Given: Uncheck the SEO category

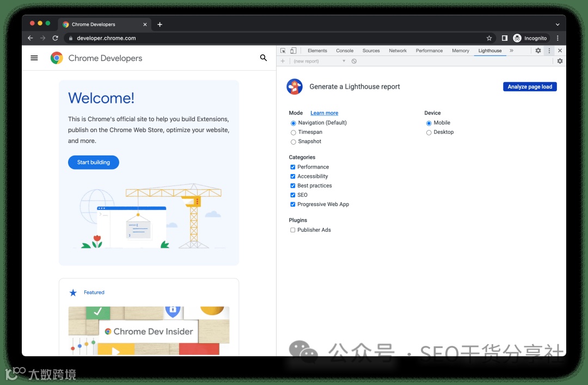Looking at the screenshot, I should (x=293, y=195).
